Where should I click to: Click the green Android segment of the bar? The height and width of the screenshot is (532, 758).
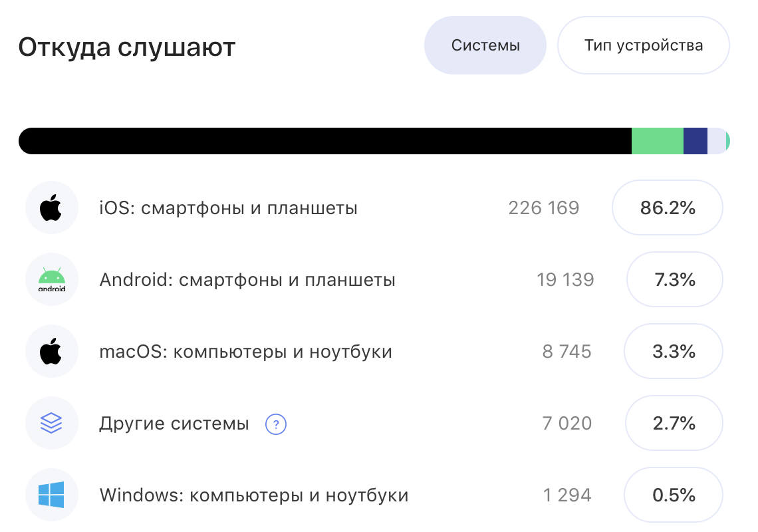click(x=658, y=141)
